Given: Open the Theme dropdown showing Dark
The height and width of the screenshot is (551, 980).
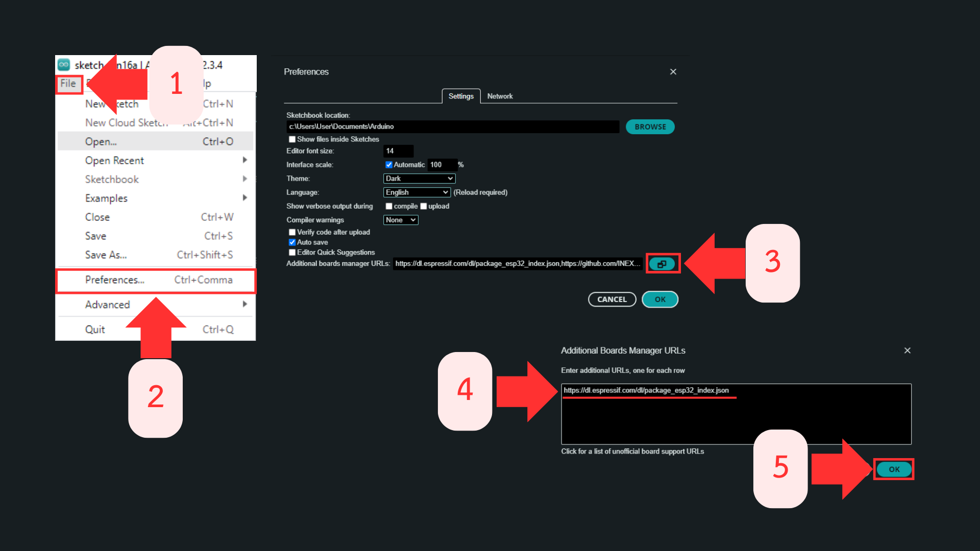Looking at the screenshot, I should coord(419,179).
